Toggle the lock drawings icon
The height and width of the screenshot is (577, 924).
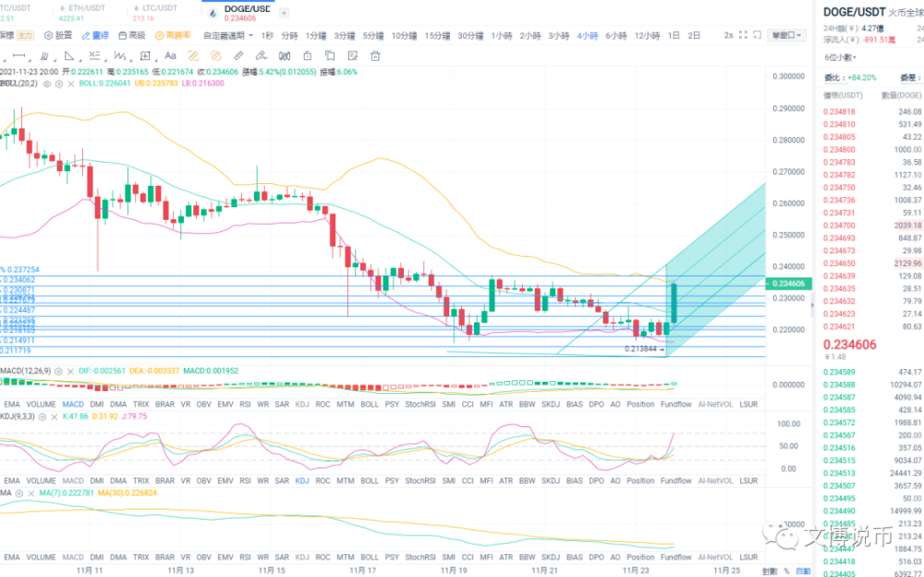point(307,56)
